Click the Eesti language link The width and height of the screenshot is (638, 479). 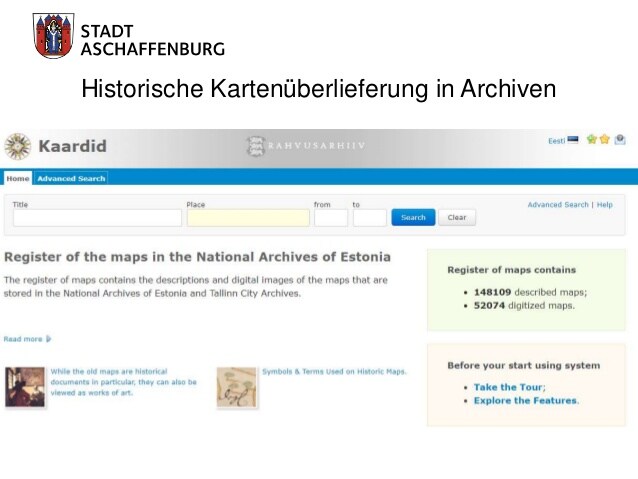(557, 141)
